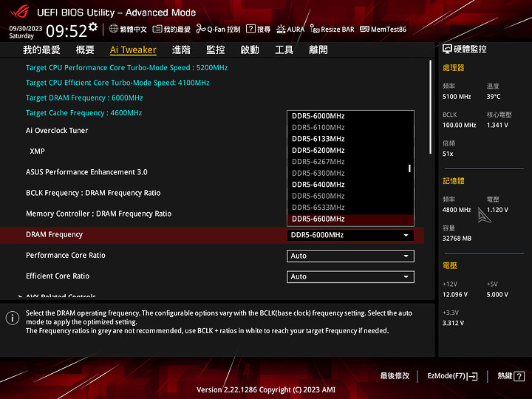532x399 pixels.
Task: Select DDR5-6200MHz option
Action: (350, 150)
